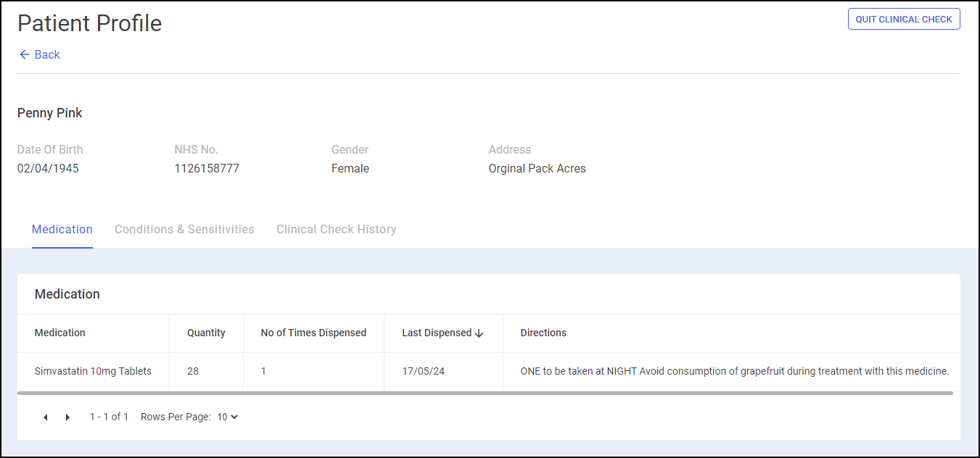The height and width of the screenshot is (458, 980).
Task: Click the Last Dispensed sort arrow
Action: (x=479, y=333)
